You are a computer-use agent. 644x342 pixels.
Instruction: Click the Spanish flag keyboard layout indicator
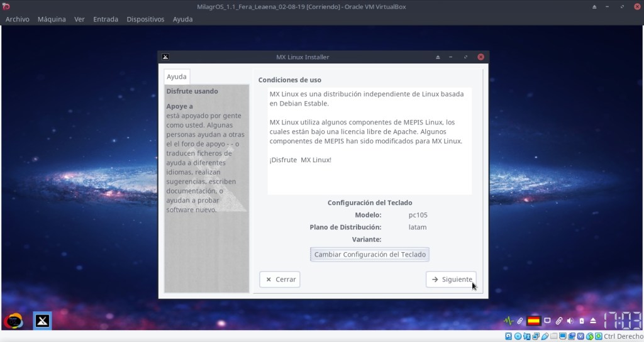point(533,321)
